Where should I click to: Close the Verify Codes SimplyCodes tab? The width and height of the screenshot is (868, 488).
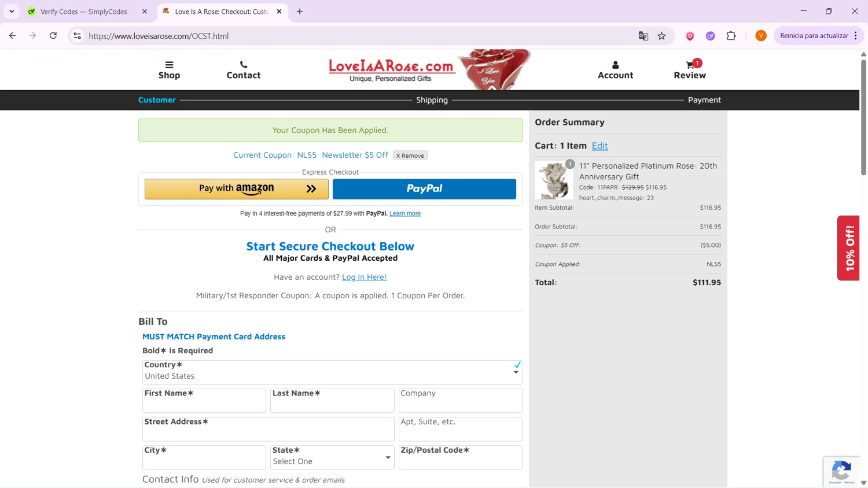coord(145,12)
